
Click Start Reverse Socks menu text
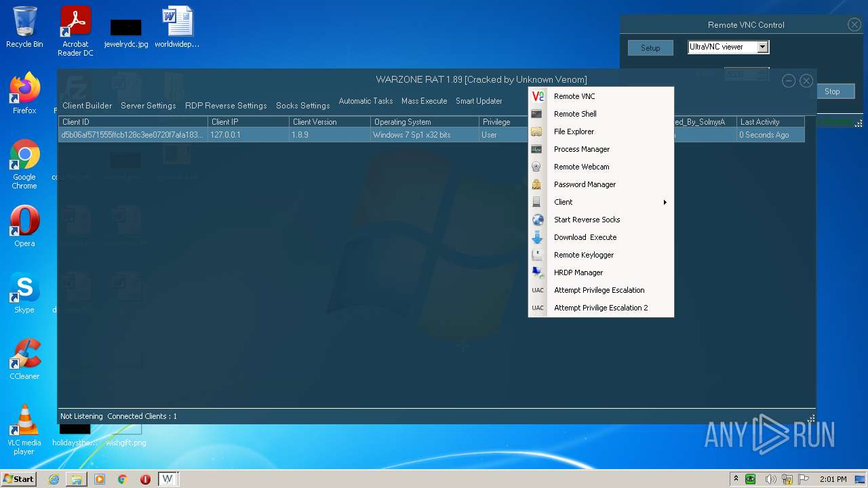pyautogui.click(x=587, y=220)
